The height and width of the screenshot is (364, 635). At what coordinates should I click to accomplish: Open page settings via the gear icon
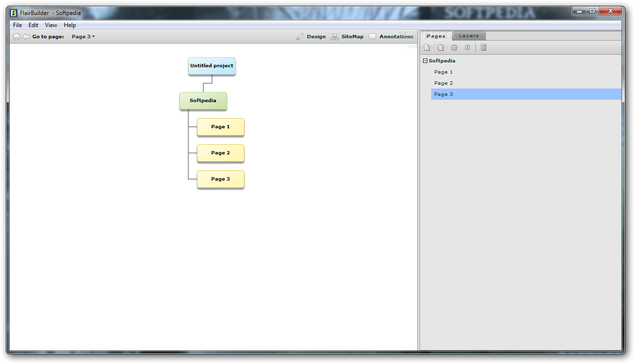[x=454, y=47]
